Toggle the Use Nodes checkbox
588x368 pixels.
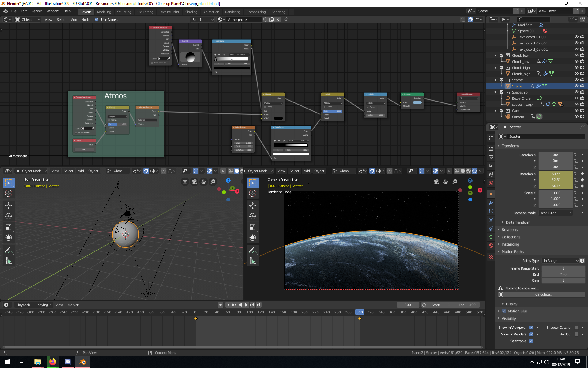tap(96, 20)
